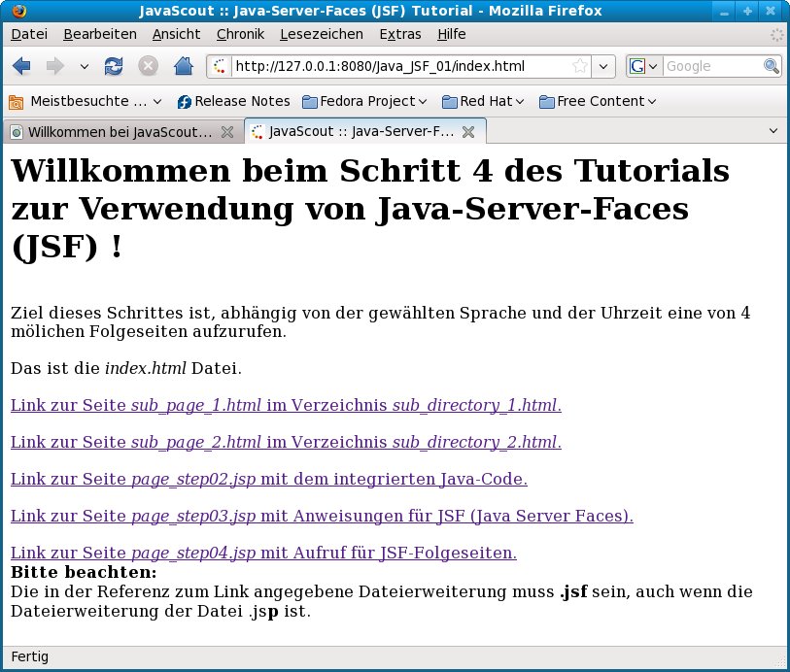Switch to Willkommen bei JavaScout tab
This screenshot has height=672, width=790.
117,131
